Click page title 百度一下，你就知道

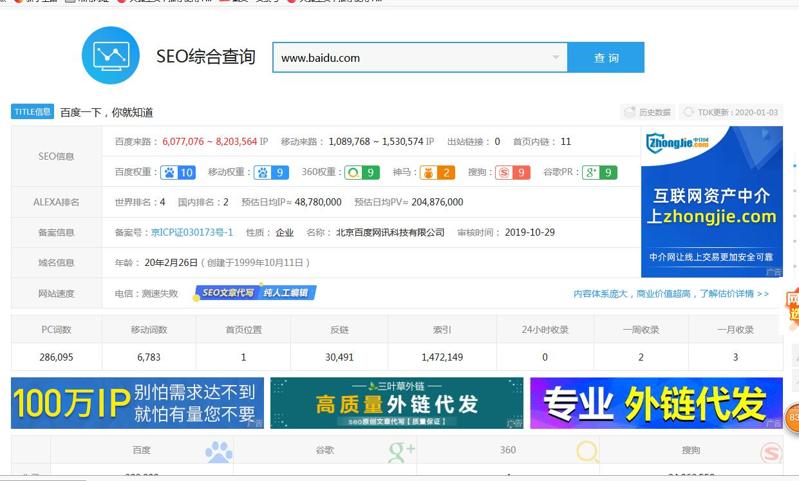[x=106, y=112]
